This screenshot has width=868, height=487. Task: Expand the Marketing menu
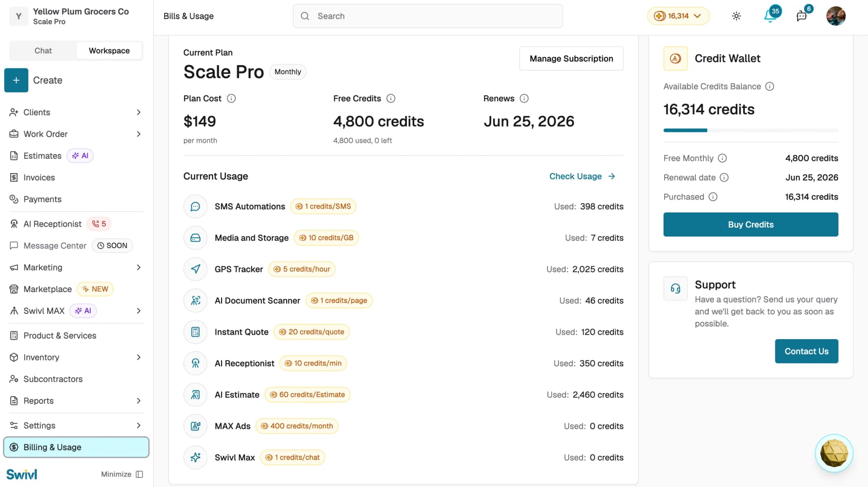139,268
